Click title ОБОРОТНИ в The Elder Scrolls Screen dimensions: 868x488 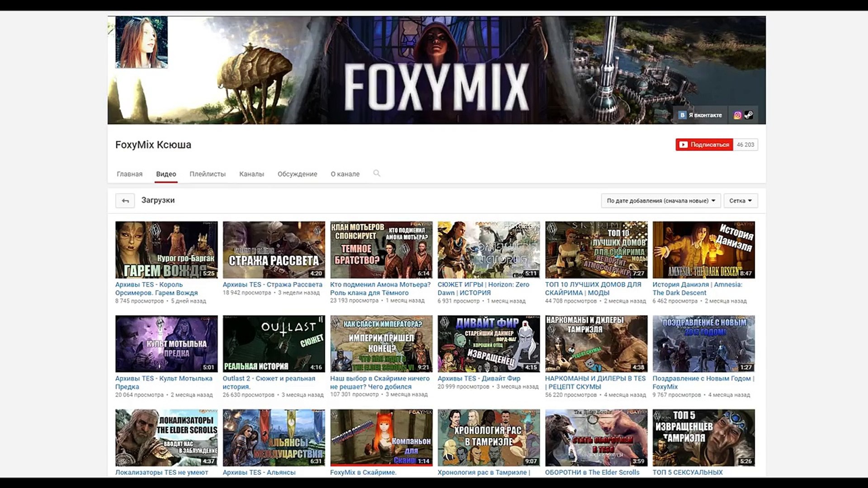click(592, 473)
